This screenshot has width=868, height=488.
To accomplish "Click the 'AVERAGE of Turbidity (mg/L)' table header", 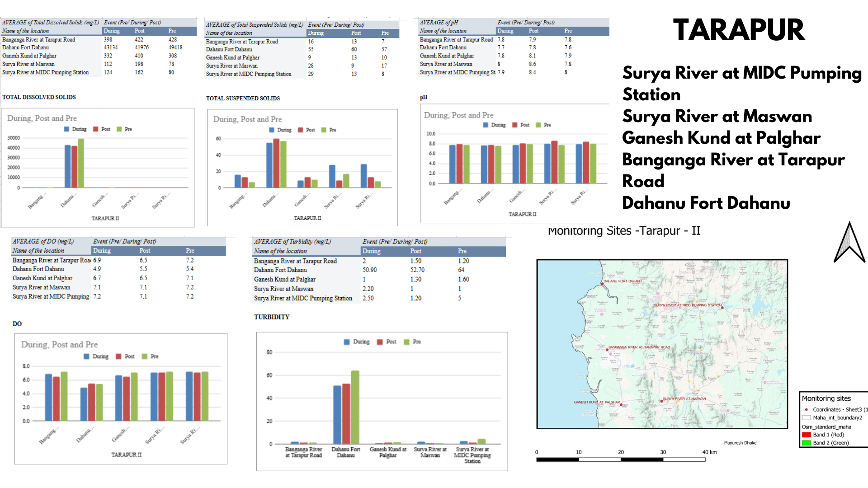I will [x=292, y=242].
